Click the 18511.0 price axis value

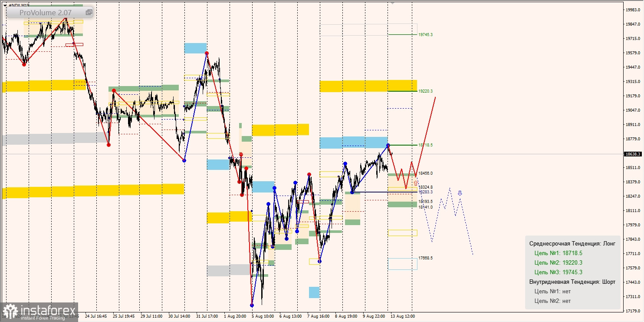pyautogui.click(x=633, y=168)
